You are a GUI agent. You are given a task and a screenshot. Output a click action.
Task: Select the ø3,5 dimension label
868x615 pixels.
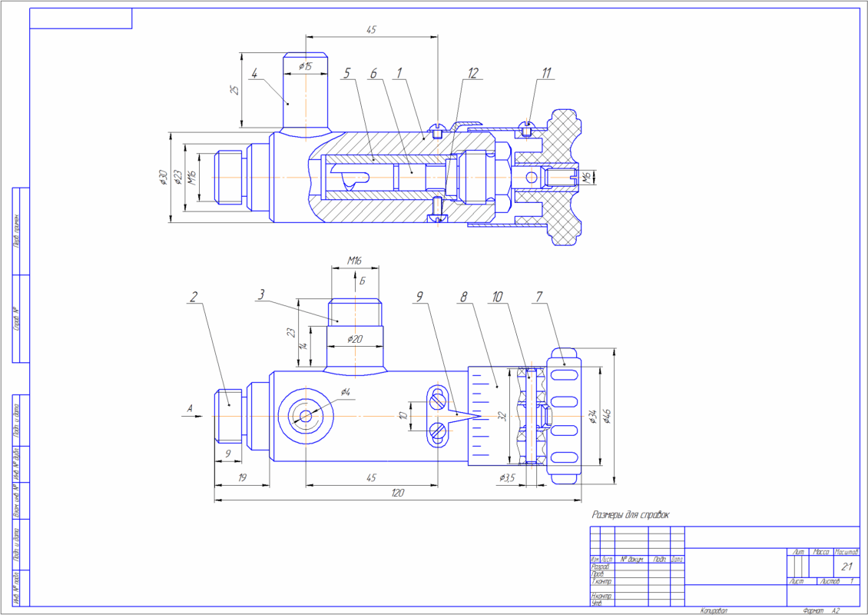507,477
